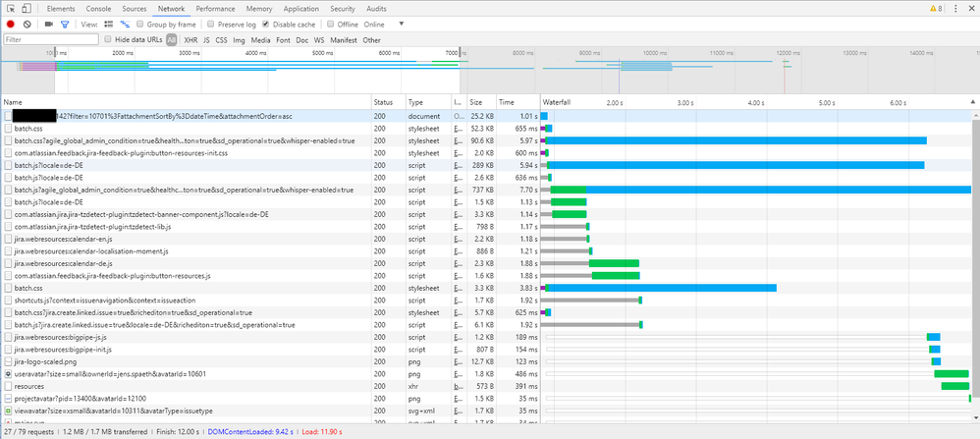This screenshot has width=980, height=439.
Task: Toggle the device toolbar icon
Action: (26, 9)
